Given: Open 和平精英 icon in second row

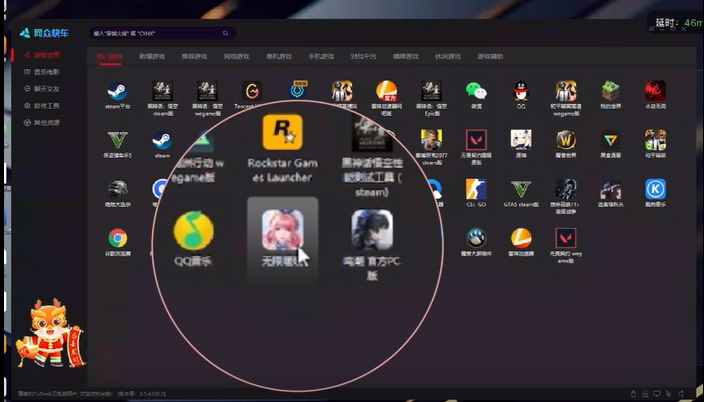Looking at the screenshot, I should (655, 140).
